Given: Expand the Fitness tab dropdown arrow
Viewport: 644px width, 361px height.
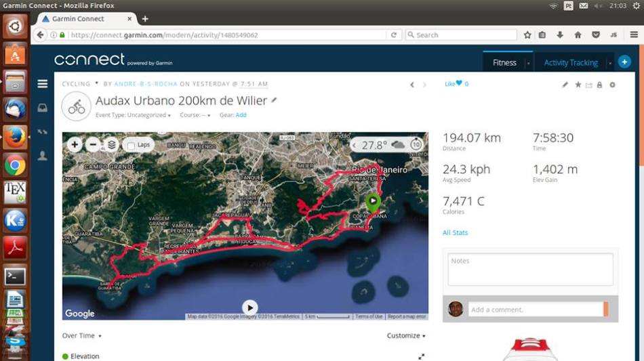Looking at the screenshot, I should (529, 63).
